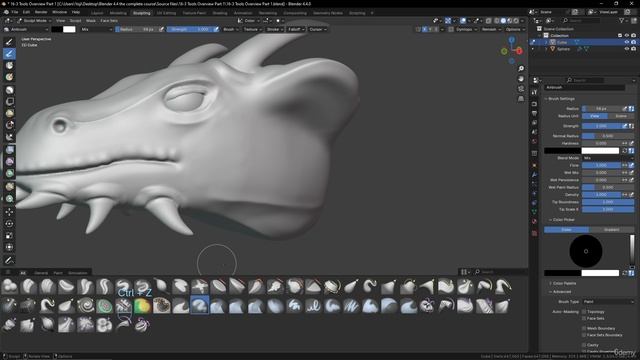Enable Face Sets Boundary auto-masking checkbox
640x360 pixels.
click(x=584, y=335)
